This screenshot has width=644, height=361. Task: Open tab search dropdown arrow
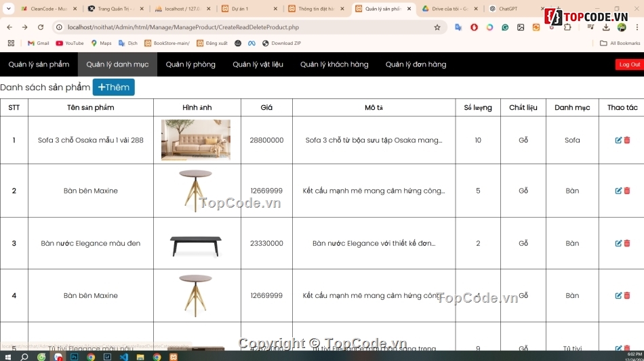(x=8, y=8)
